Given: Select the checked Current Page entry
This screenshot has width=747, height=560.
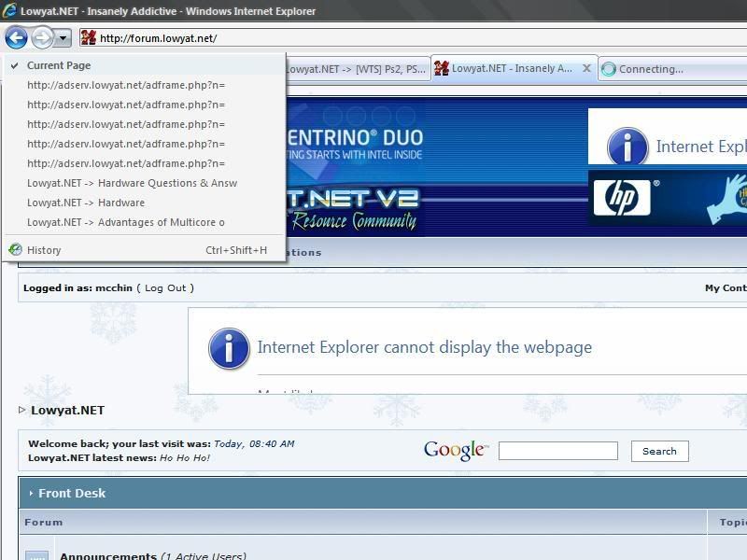Looking at the screenshot, I should (x=59, y=65).
